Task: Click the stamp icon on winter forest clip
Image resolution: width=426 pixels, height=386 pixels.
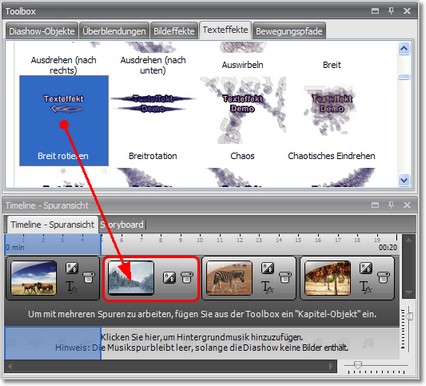Action: click(187, 277)
